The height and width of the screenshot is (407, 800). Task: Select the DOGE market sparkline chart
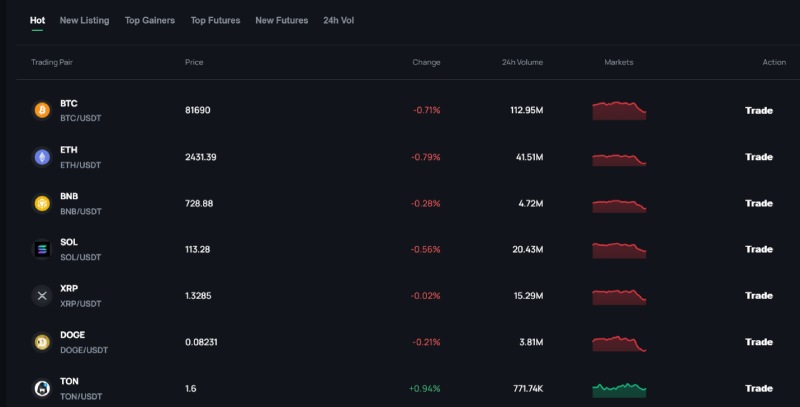click(619, 344)
